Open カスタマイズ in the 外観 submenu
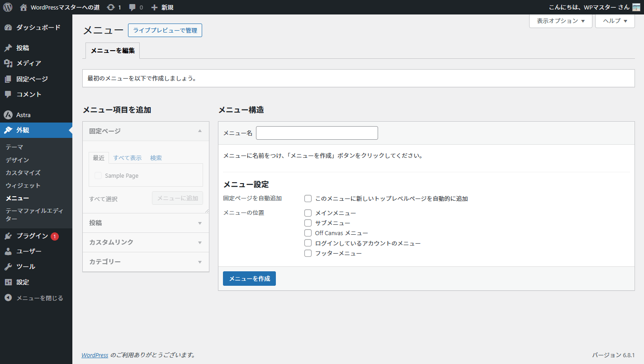Viewport: 644px width, 364px height. (x=23, y=173)
